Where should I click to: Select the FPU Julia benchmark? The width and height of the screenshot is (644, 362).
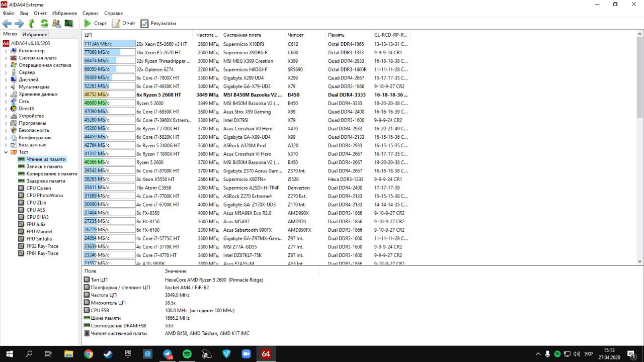[36, 224]
